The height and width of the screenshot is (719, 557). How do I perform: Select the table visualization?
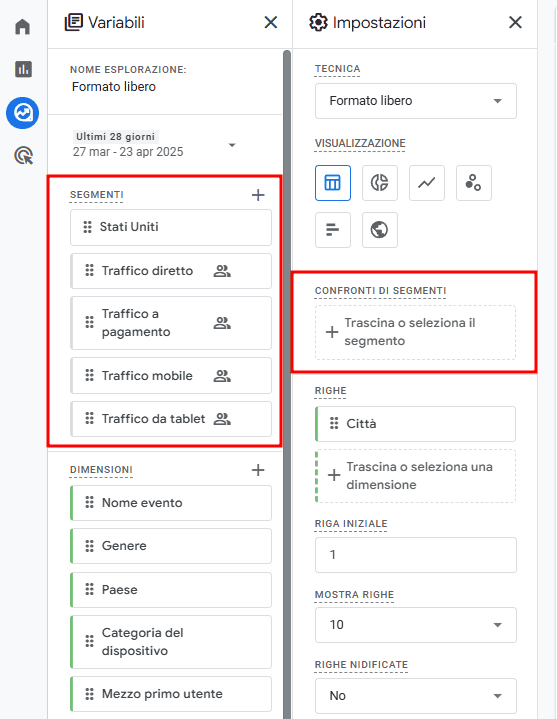pyautogui.click(x=333, y=183)
